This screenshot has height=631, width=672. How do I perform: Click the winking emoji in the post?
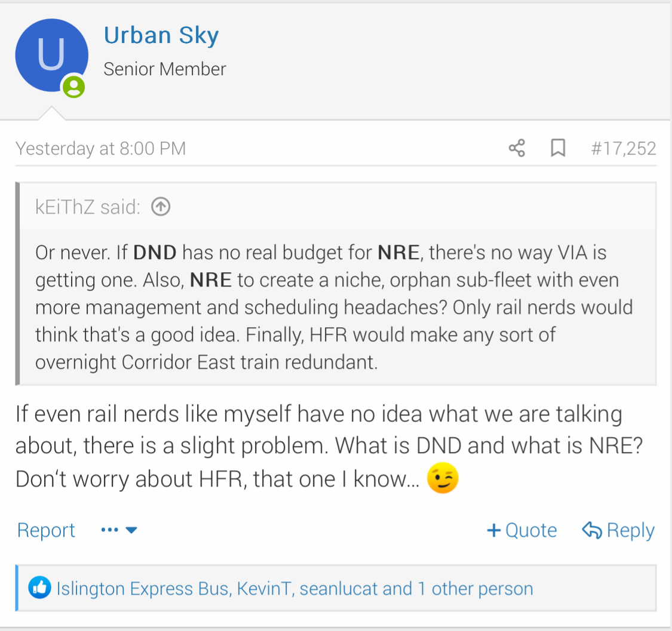coord(443,479)
